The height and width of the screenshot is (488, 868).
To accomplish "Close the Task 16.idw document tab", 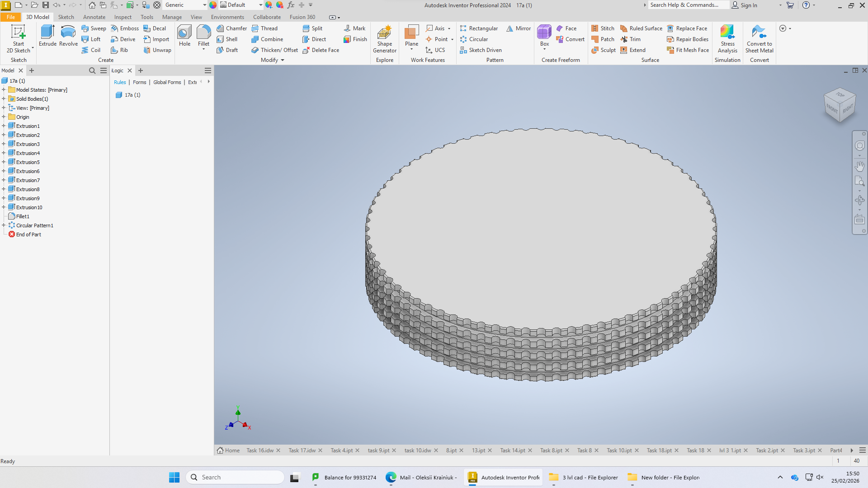I will (x=278, y=450).
